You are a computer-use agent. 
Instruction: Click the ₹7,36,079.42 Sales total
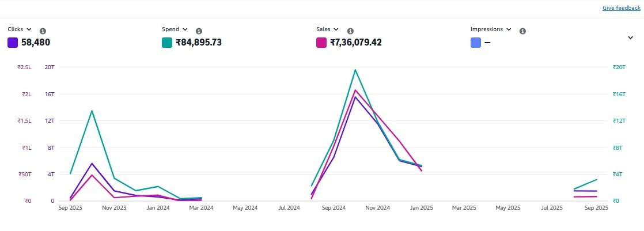356,43
